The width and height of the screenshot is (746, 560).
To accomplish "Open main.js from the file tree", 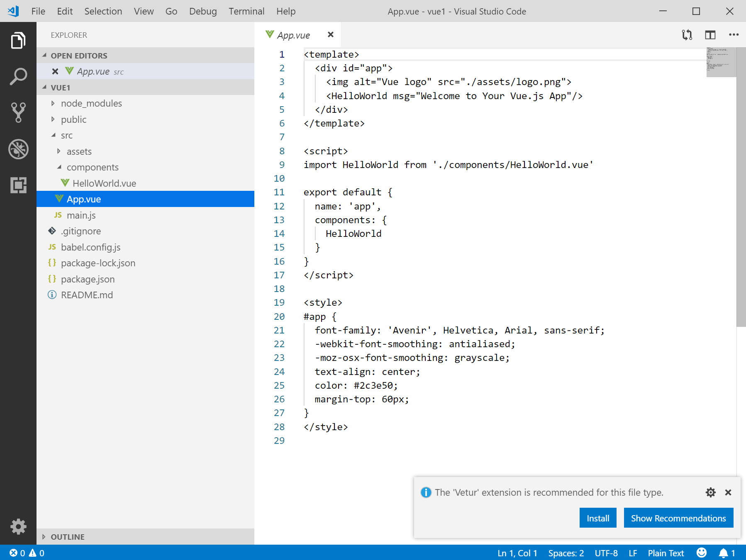I will point(145,215).
